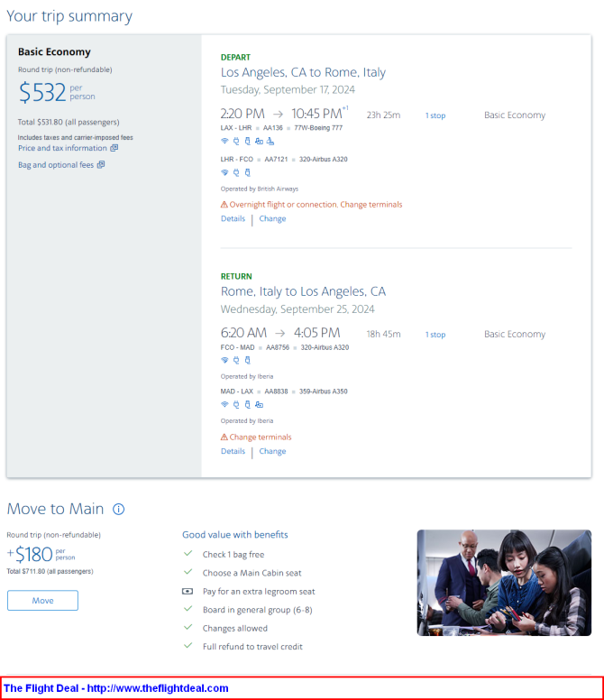
Task: Click the 18h 45m duration text
Action: pyautogui.click(x=384, y=334)
